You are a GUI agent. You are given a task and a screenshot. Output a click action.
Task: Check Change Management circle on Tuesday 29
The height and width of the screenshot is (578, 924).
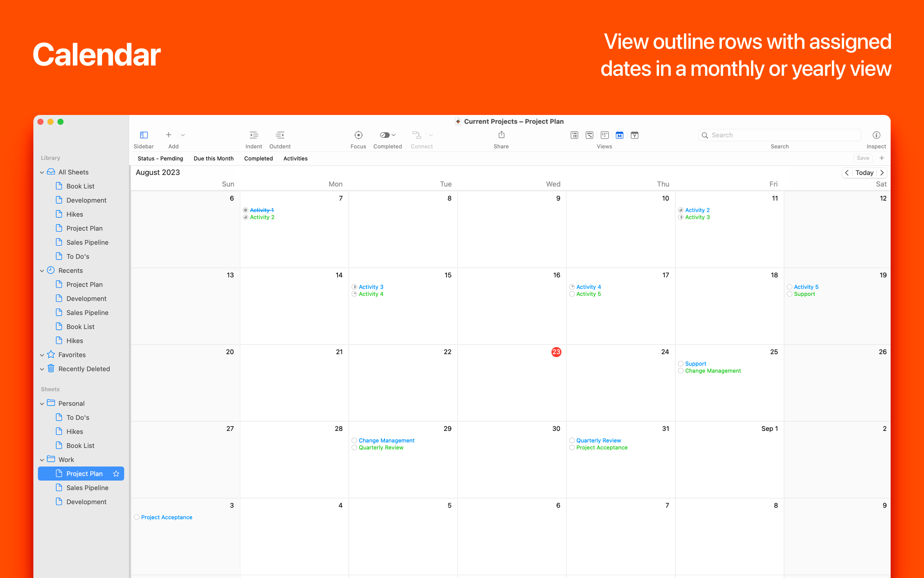[x=354, y=441]
